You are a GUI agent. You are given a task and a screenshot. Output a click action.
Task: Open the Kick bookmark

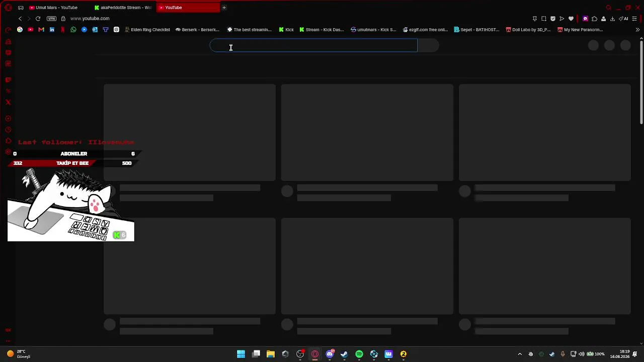286,30
